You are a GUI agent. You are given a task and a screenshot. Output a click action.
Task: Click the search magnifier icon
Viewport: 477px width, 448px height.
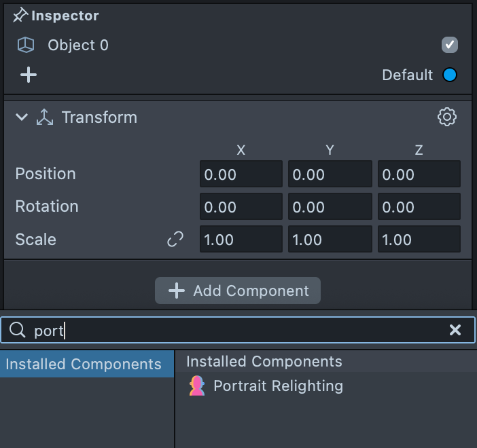pyautogui.click(x=17, y=331)
